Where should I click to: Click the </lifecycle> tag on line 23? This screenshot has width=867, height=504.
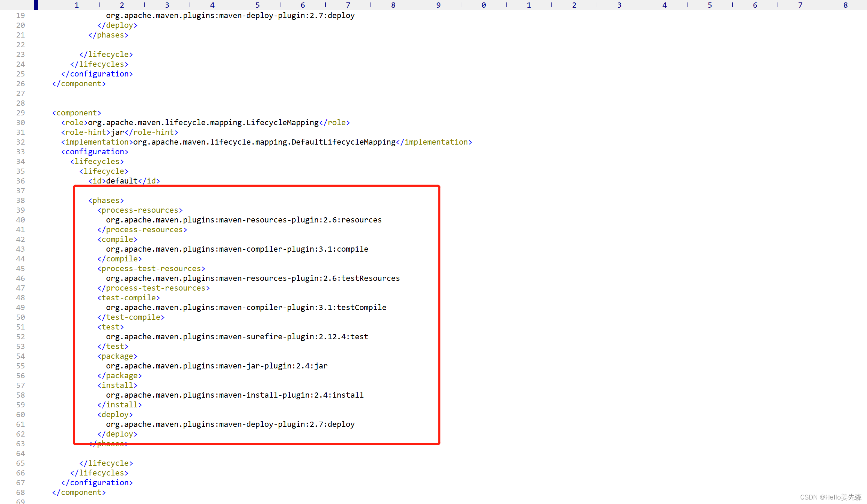click(106, 55)
